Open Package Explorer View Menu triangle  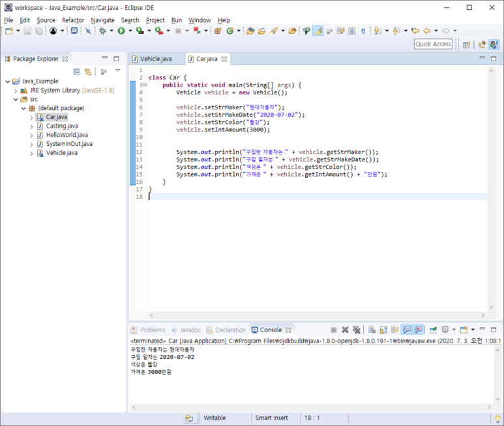[x=118, y=70]
